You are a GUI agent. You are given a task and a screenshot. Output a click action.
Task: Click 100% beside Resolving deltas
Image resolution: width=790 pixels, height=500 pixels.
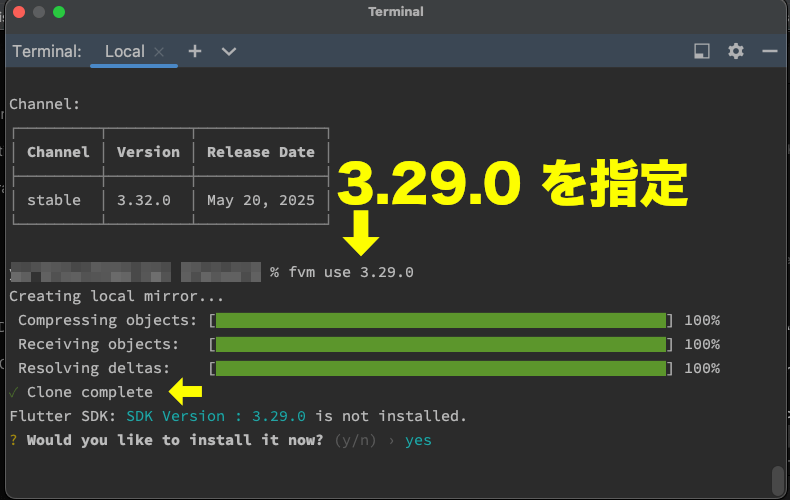tap(702, 368)
